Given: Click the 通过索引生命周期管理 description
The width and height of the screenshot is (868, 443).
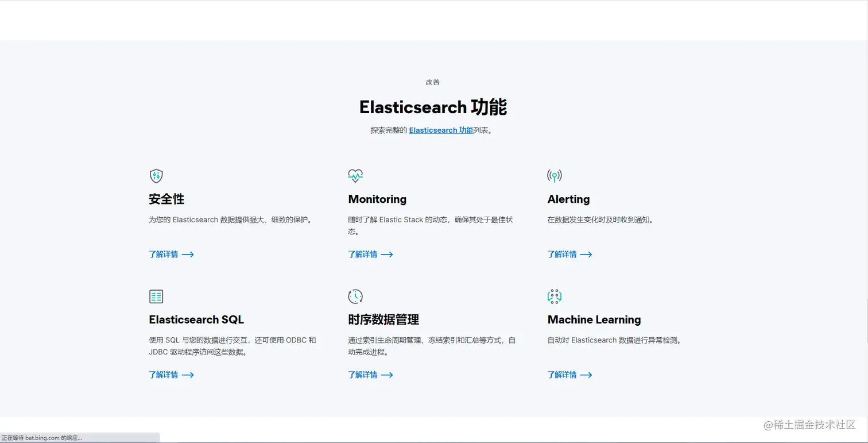Looking at the screenshot, I should (432, 346).
